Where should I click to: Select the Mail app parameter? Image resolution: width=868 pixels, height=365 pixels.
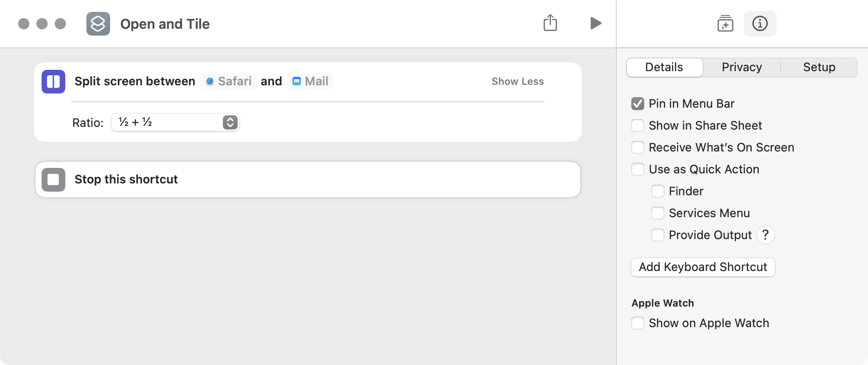[x=310, y=81]
